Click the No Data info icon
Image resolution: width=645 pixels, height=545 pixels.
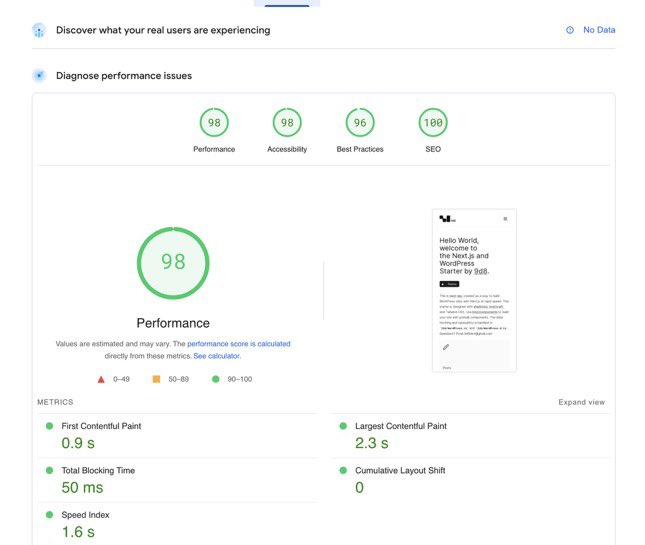(570, 30)
